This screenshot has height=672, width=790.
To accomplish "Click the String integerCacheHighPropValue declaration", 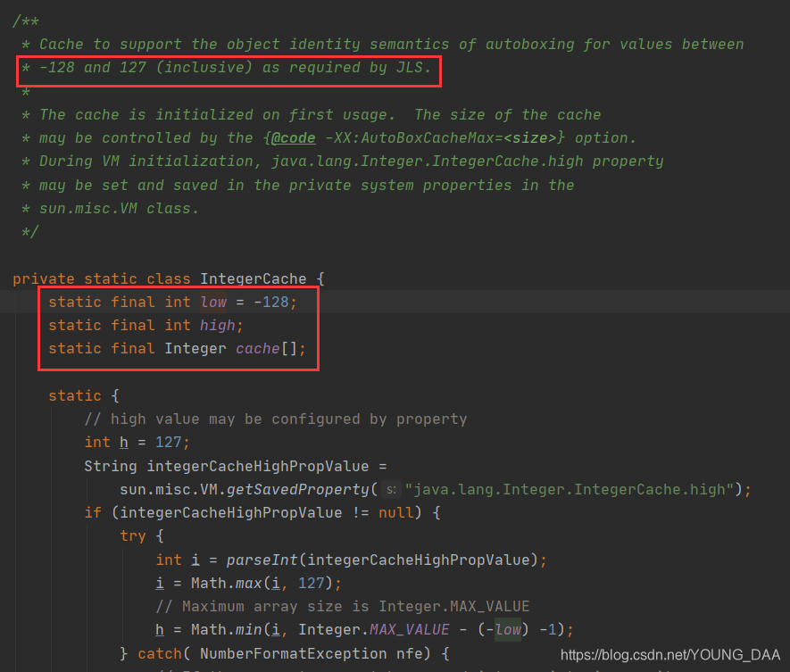I will tap(236, 467).
